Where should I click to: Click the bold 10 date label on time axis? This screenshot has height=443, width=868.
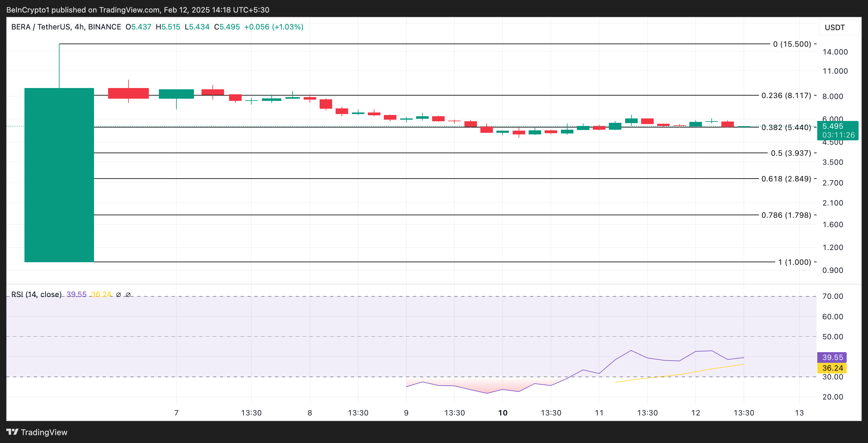pyautogui.click(x=502, y=413)
